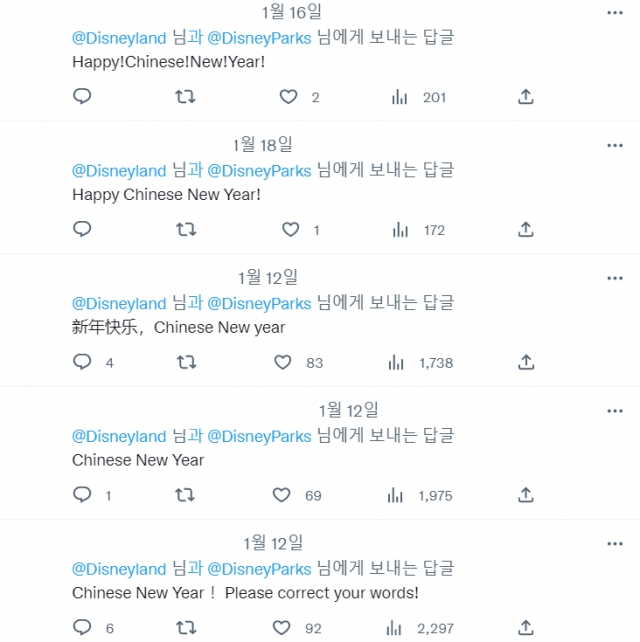Open more options for January 16 tweet
Image resolution: width=640 pixels, height=642 pixels.
615,13
